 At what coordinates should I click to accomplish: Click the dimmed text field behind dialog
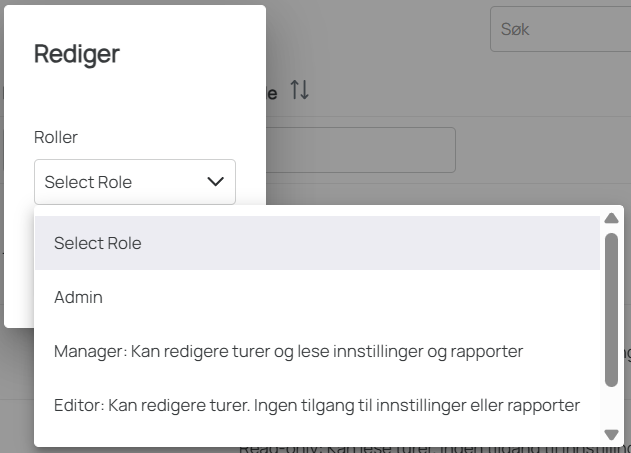[x=361, y=150]
